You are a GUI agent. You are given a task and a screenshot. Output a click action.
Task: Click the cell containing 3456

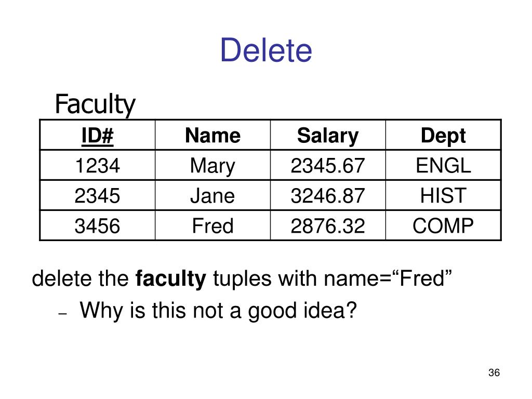click(97, 226)
